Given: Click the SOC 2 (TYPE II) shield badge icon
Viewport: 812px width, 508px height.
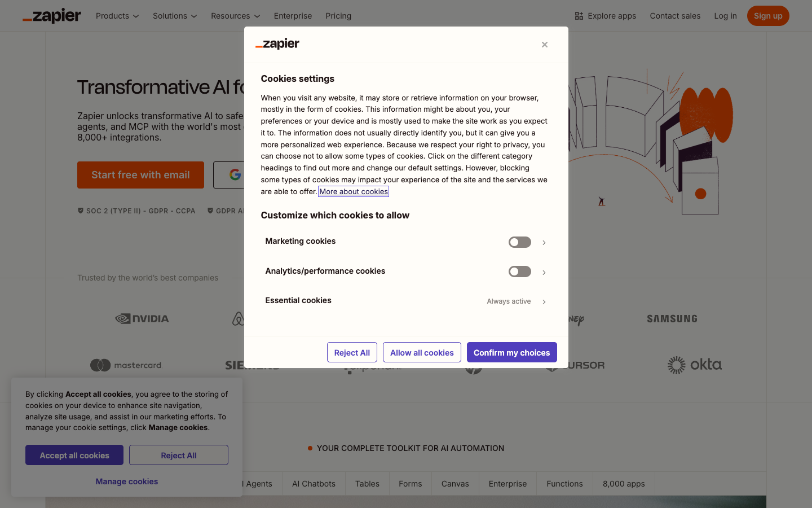Looking at the screenshot, I should (x=80, y=210).
